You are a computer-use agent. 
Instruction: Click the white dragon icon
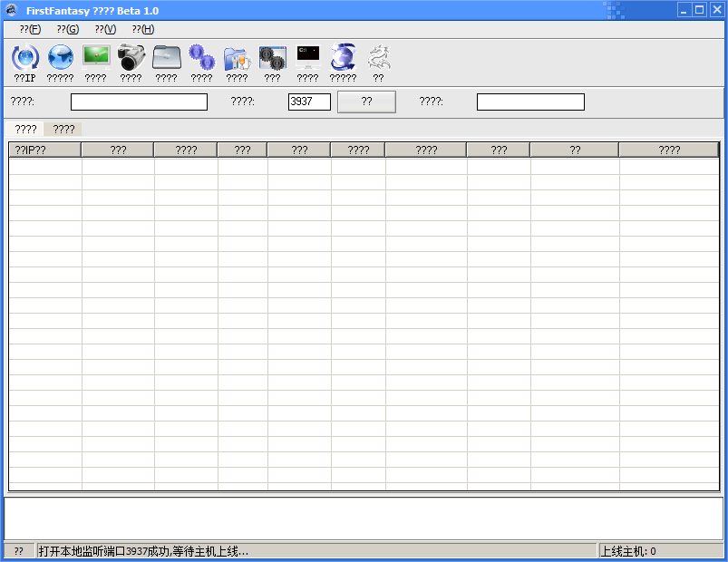click(378, 58)
